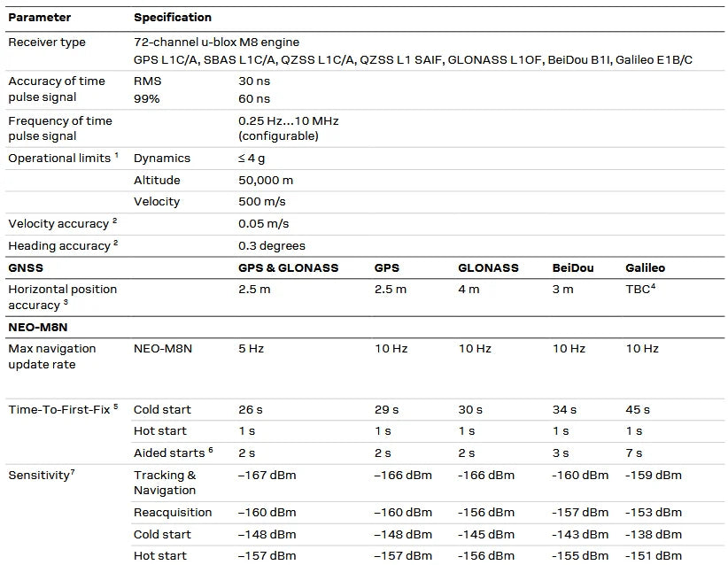Click the "60 ns" 99% accuracy value

pos(254,99)
